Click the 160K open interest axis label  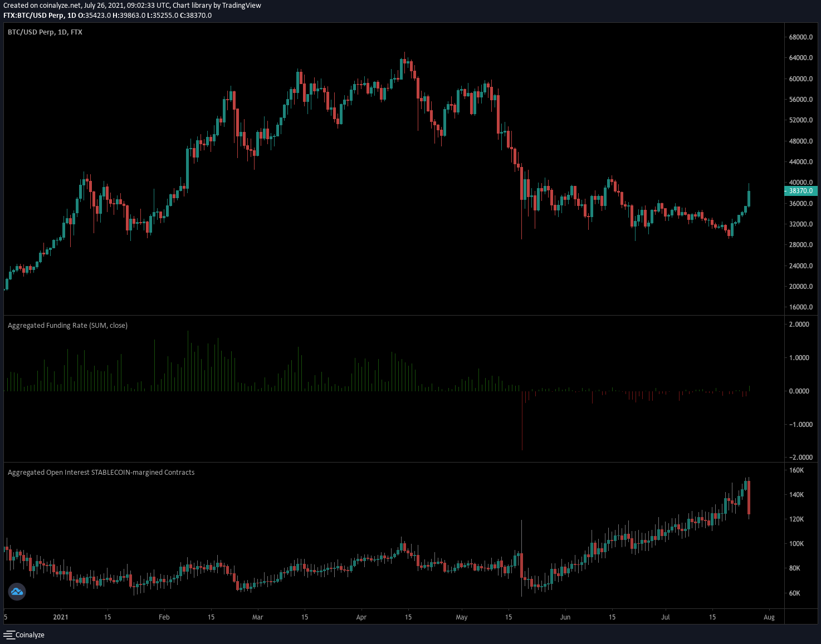point(796,470)
